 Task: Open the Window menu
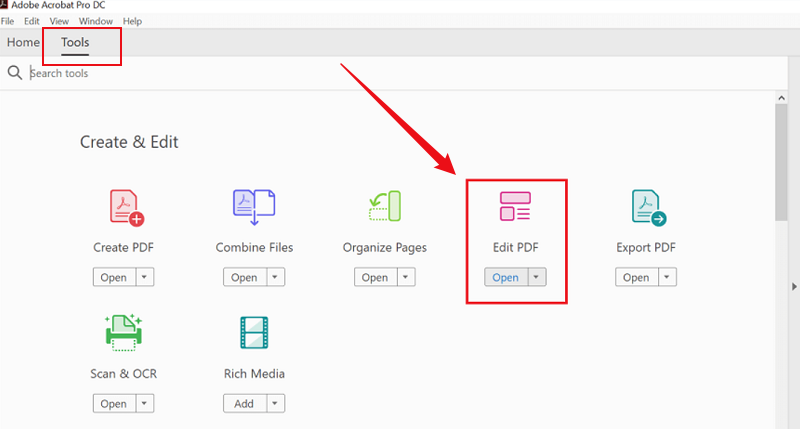[x=96, y=21]
